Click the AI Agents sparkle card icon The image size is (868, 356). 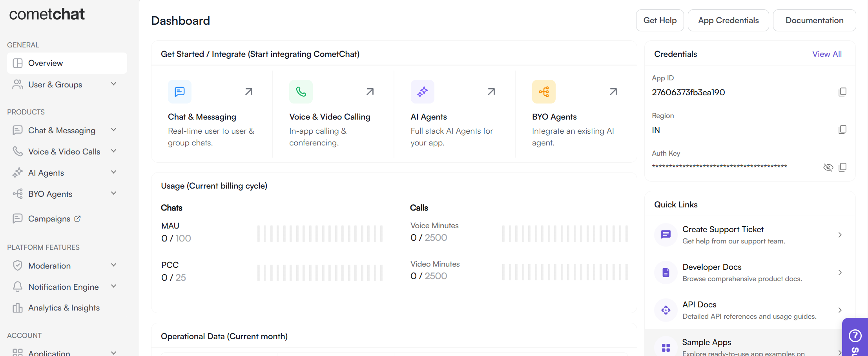423,92
